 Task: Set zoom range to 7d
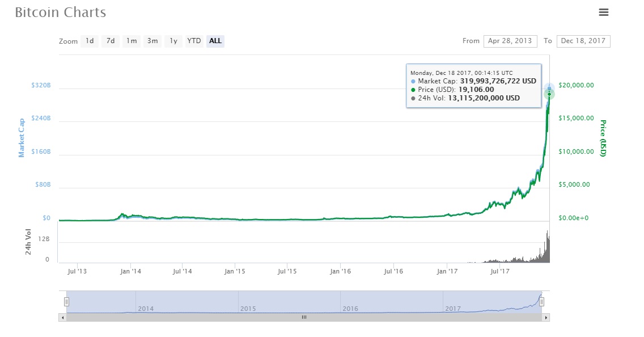[111, 41]
